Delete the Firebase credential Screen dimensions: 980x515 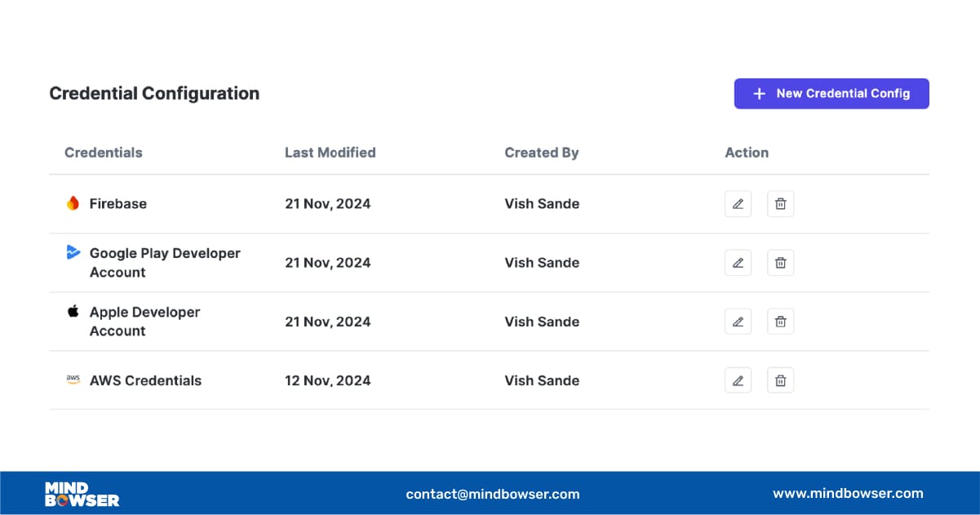pos(780,204)
